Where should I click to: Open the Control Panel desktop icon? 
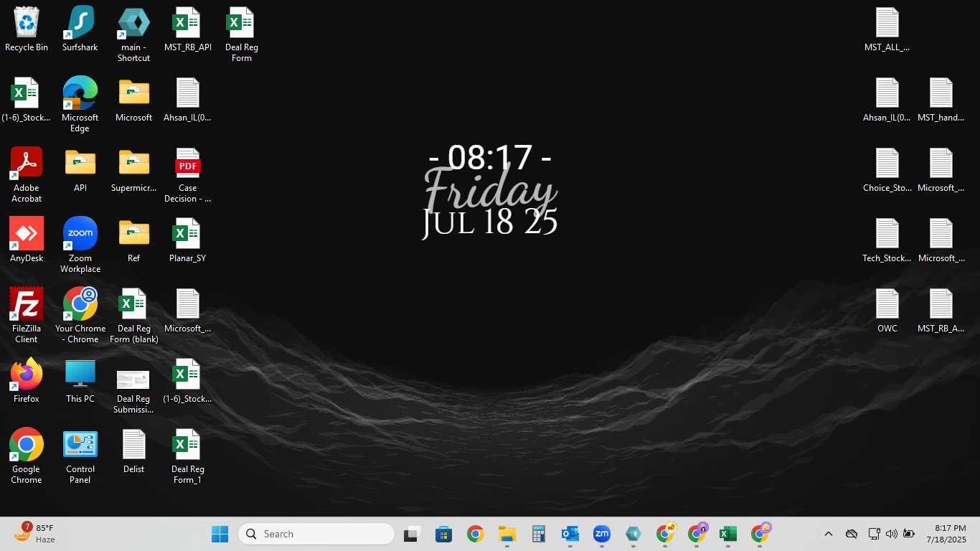pyautogui.click(x=80, y=456)
